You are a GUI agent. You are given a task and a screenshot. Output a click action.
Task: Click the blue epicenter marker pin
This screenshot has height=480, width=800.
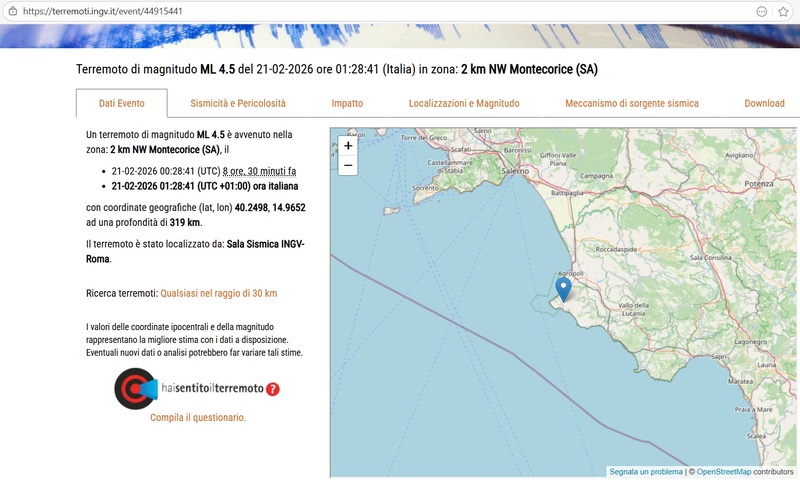pos(563,288)
